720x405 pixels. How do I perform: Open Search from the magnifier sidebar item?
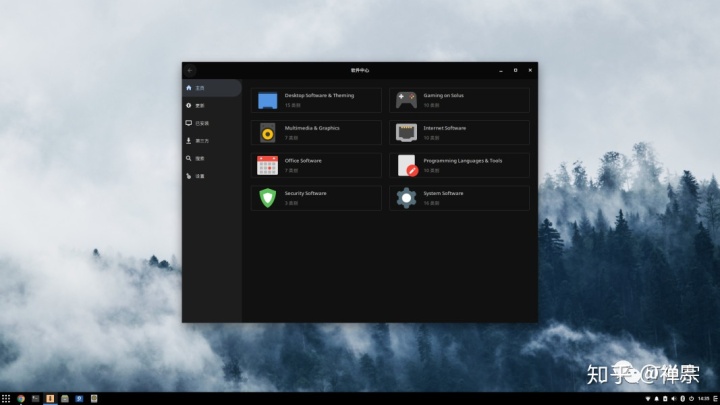pyautogui.click(x=212, y=158)
